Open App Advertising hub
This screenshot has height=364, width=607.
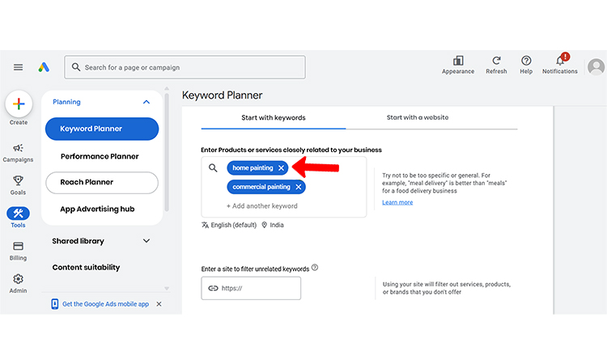[x=97, y=210]
